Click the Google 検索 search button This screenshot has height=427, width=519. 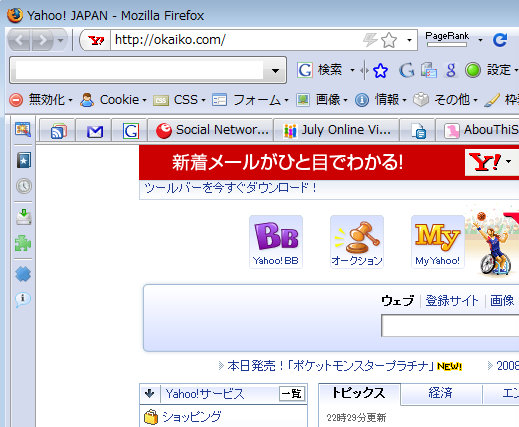[320, 70]
